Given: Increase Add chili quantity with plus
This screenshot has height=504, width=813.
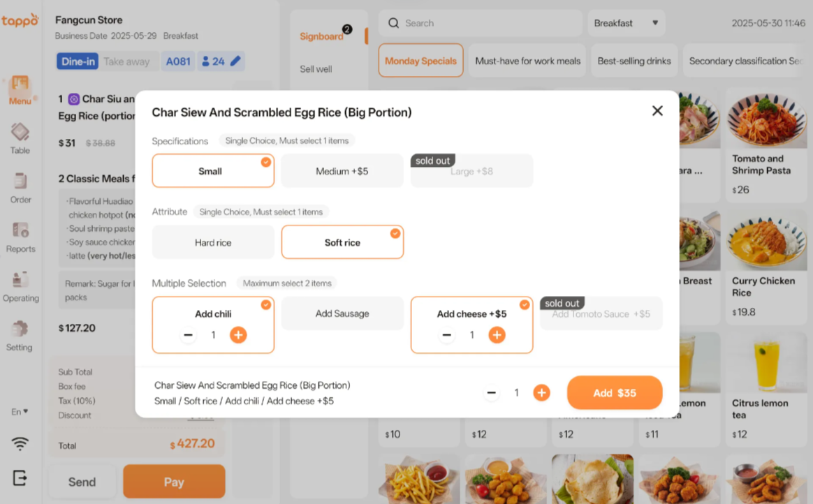Looking at the screenshot, I should (238, 335).
